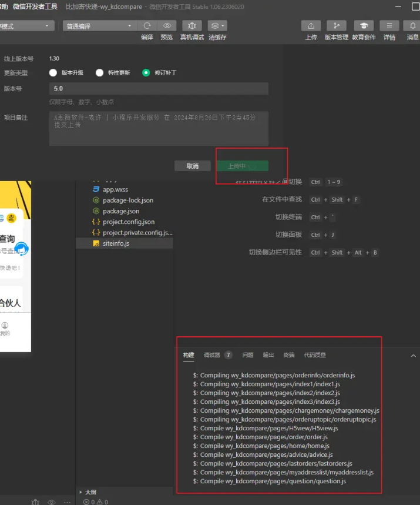Open the 普通编译 compile mode dropdown
The width and height of the screenshot is (420, 505).
tap(99, 26)
